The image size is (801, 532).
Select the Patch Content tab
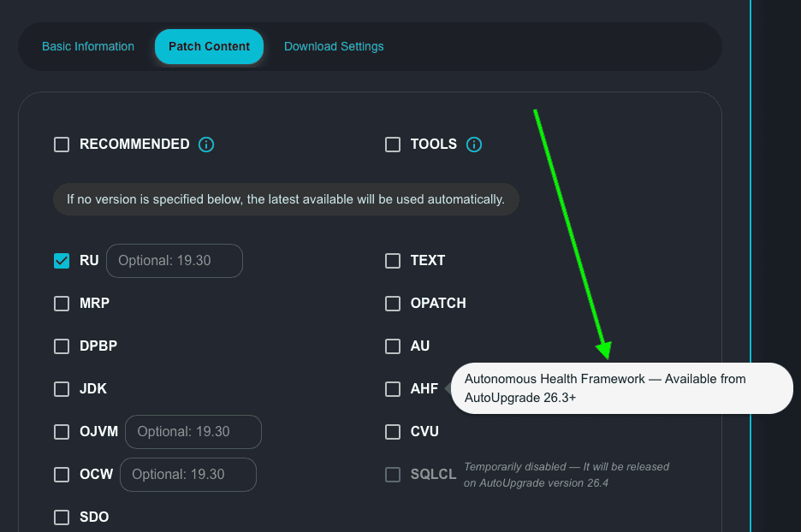point(209,46)
